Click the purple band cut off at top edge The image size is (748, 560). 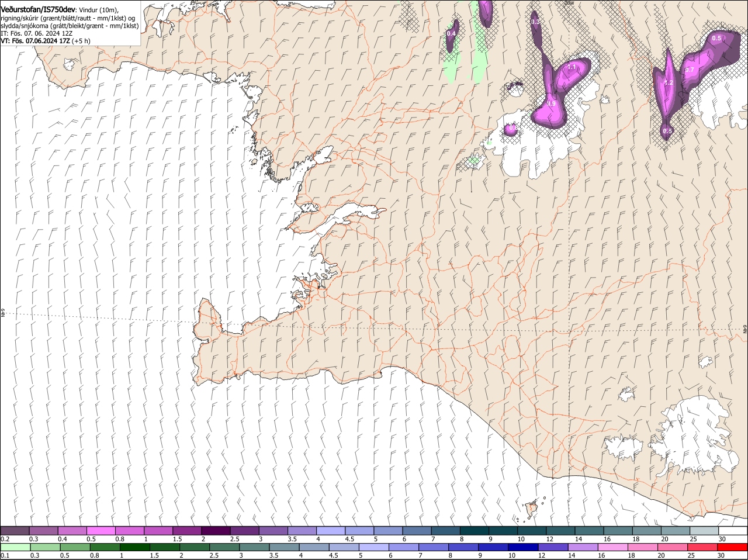click(485, 13)
